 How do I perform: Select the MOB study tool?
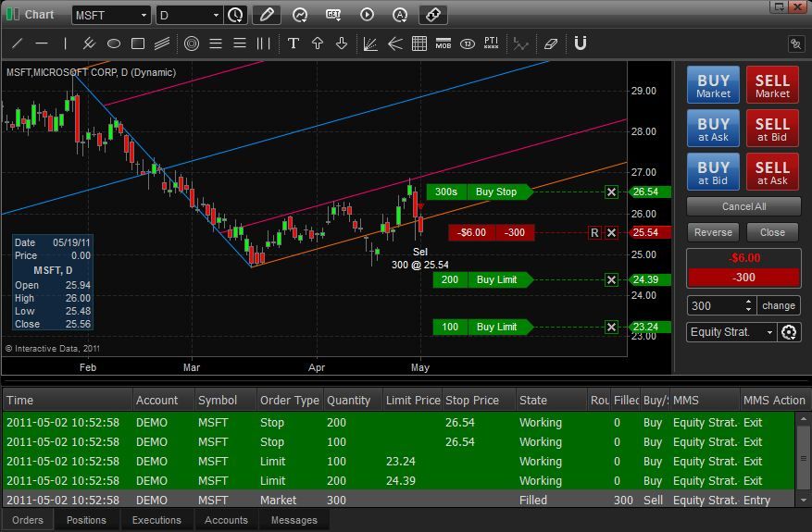pos(443,44)
